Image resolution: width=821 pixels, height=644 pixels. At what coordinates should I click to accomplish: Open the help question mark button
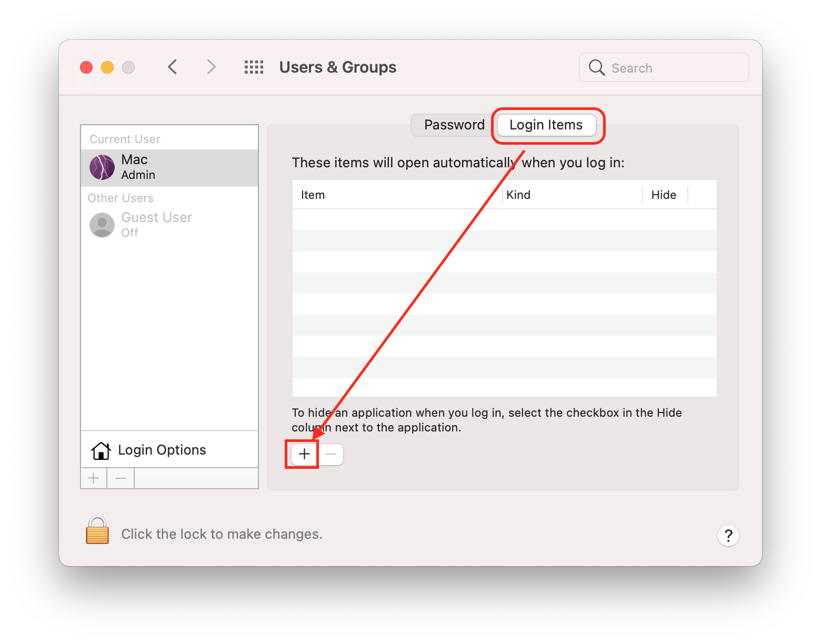point(728,536)
